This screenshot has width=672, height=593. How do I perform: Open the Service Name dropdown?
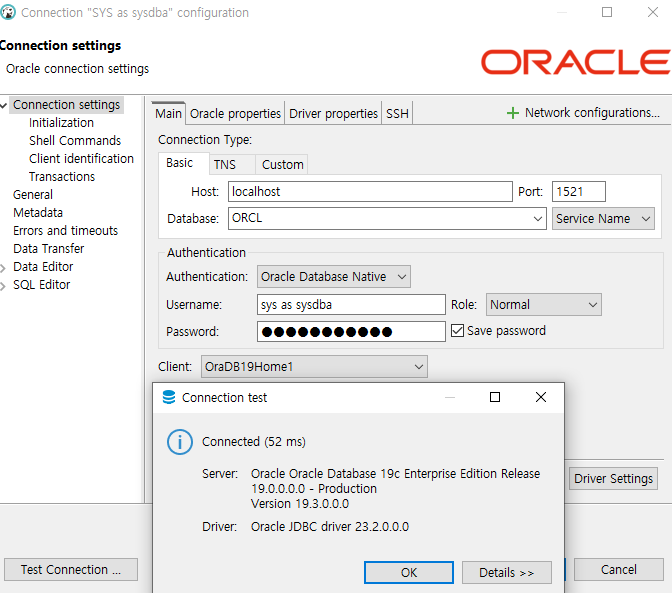pyautogui.click(x=603, y=219)
